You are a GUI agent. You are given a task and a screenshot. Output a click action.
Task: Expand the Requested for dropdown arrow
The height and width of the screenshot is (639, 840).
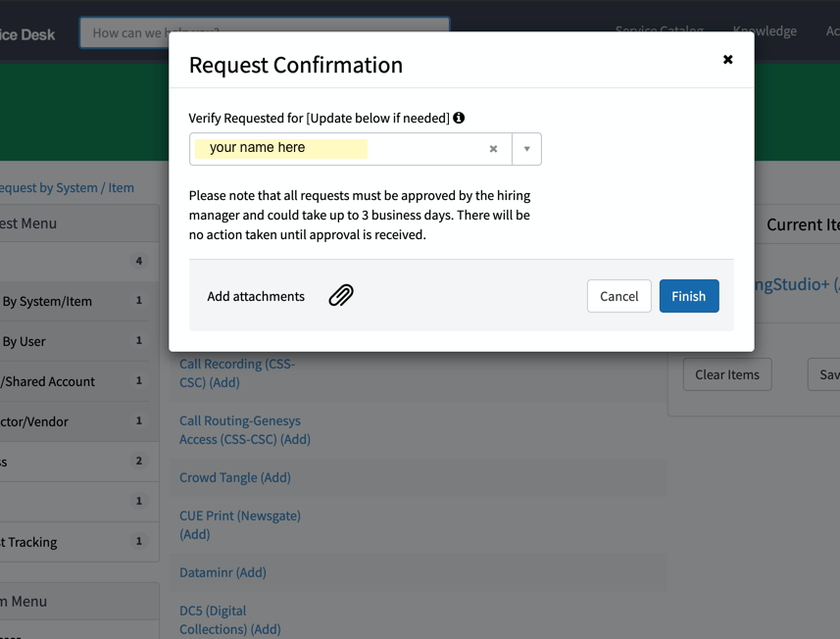[526, 149]
